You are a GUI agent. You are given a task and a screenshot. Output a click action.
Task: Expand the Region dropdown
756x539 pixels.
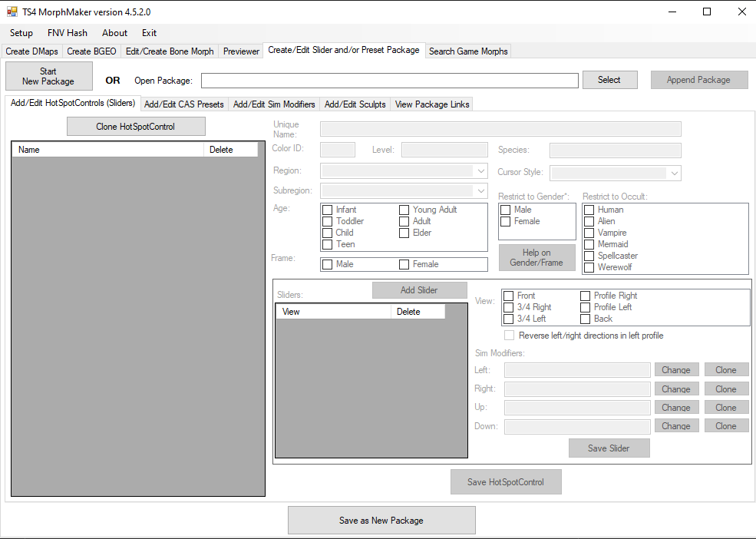click(404, 170)
